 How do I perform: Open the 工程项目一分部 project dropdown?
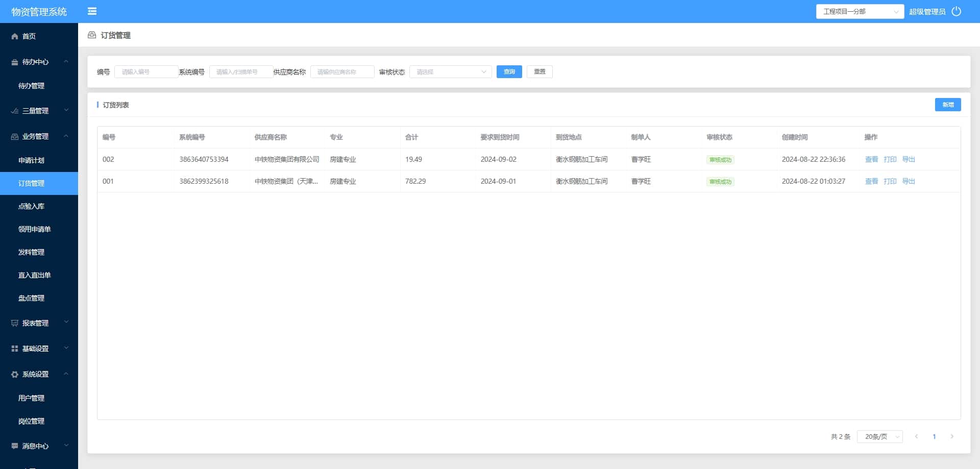click(x=860, y=11)
